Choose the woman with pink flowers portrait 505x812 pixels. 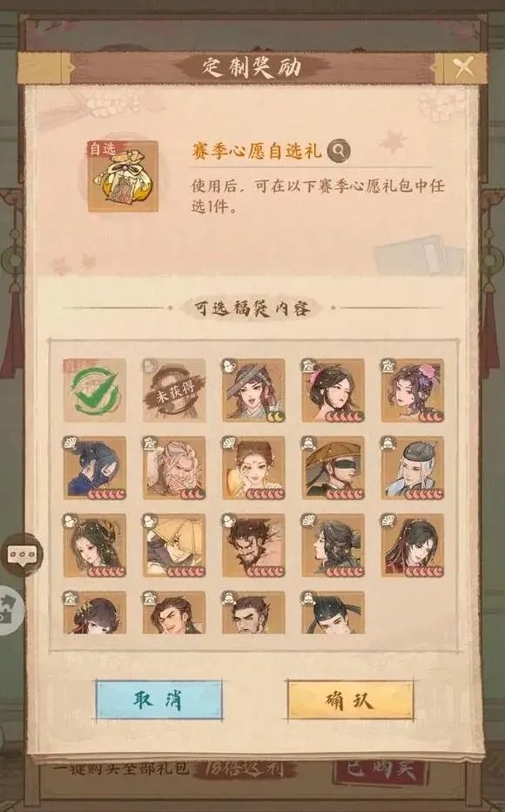413,390
